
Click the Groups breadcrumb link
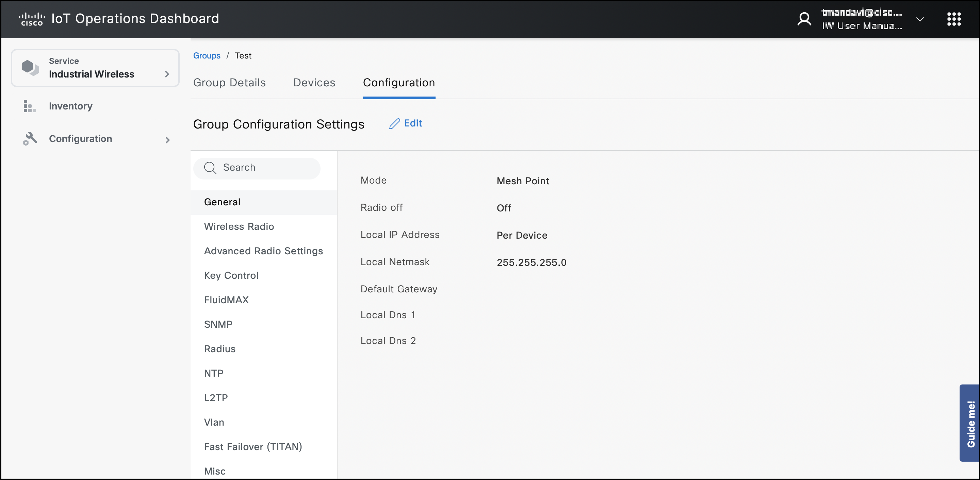coord(206,55)
